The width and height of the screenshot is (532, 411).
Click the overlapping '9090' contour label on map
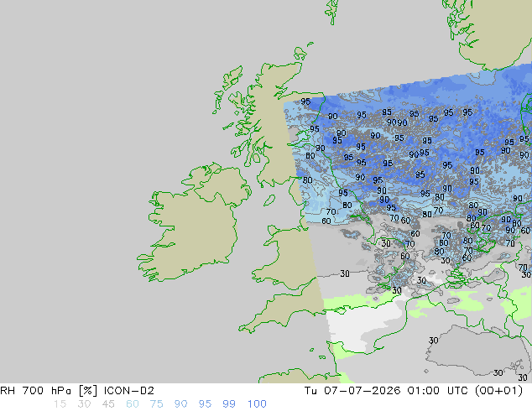[x=397, y=122]
